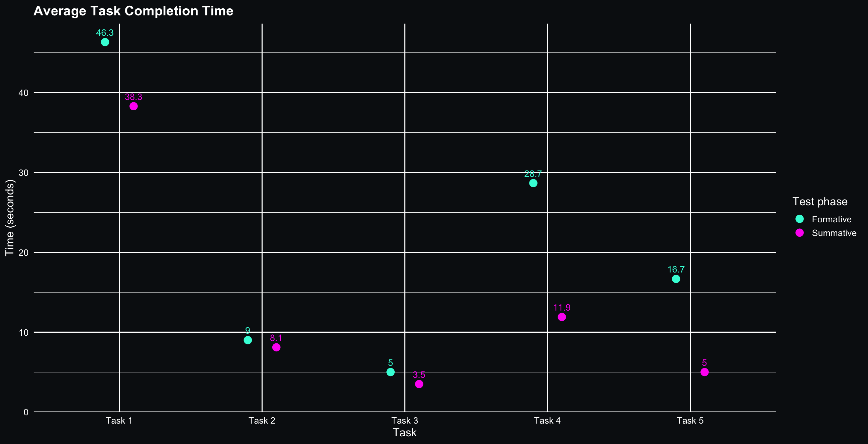
Task: Click the Average Task Completion Time title
Action: click(133, 11)
